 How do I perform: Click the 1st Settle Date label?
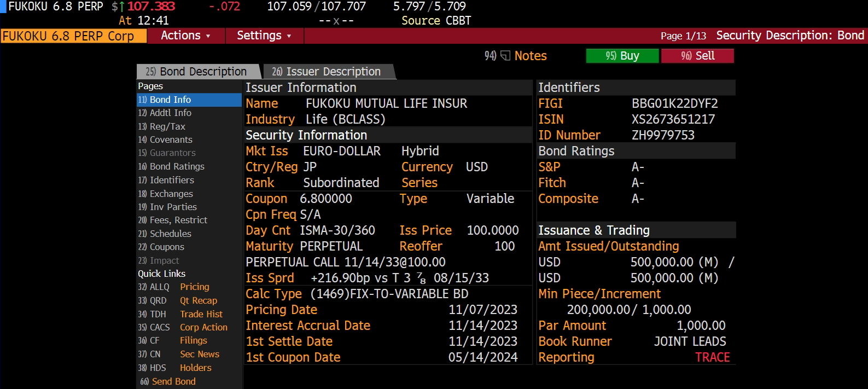[289, 341]
